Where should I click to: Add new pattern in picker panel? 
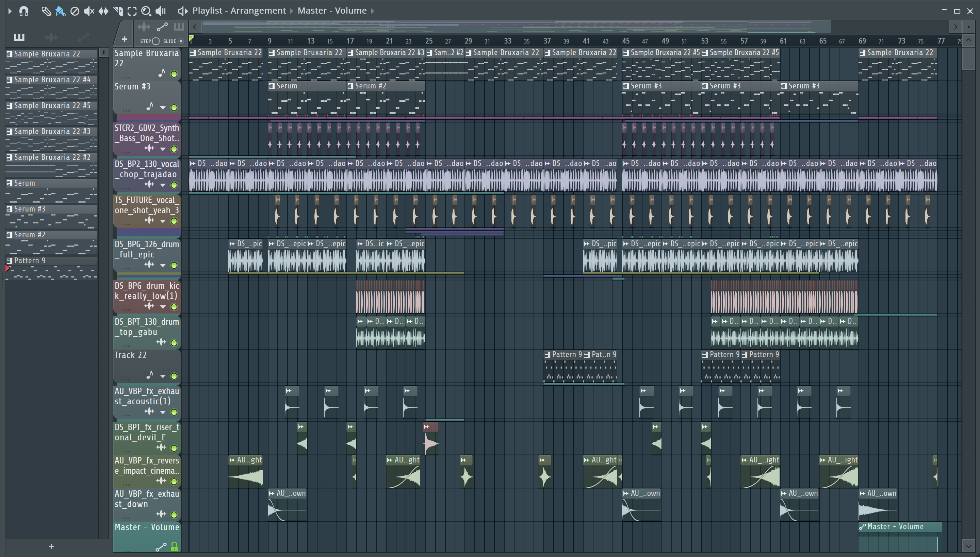(x=51, y=547)
